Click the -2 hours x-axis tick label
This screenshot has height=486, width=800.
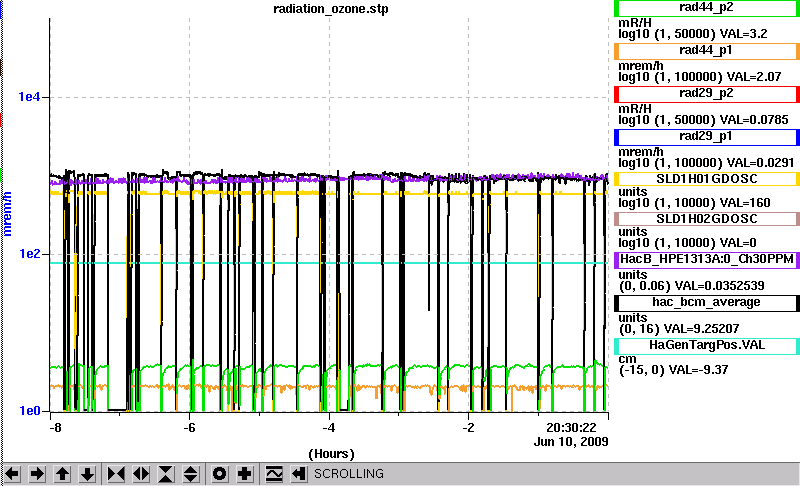tap(468, 428)
